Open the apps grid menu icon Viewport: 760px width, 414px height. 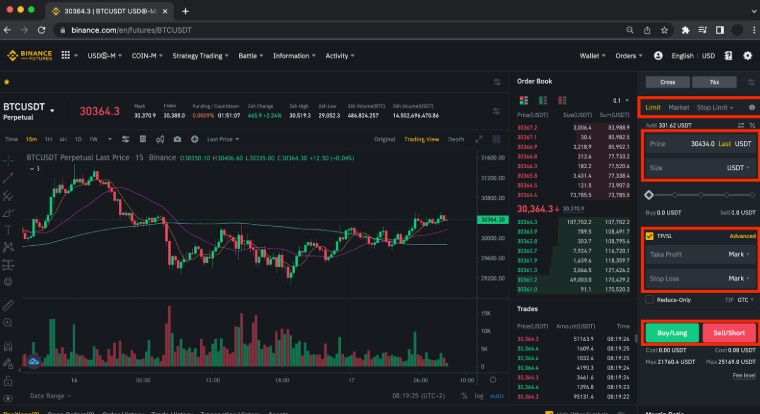pyautogui.click(x=65, y=55)
